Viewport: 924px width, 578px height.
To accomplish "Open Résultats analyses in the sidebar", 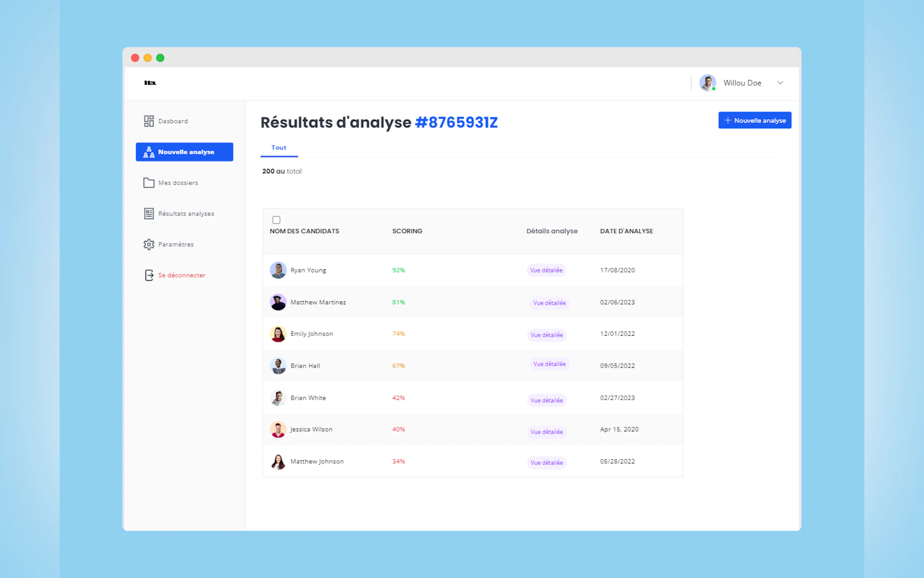I will pyautogui.click(x=186, y=214).
